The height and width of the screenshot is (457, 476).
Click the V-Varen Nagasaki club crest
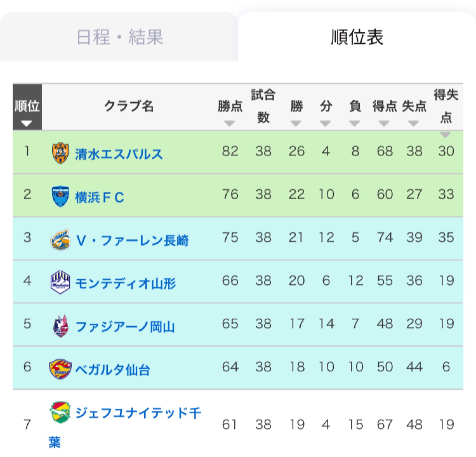point(60,240)
